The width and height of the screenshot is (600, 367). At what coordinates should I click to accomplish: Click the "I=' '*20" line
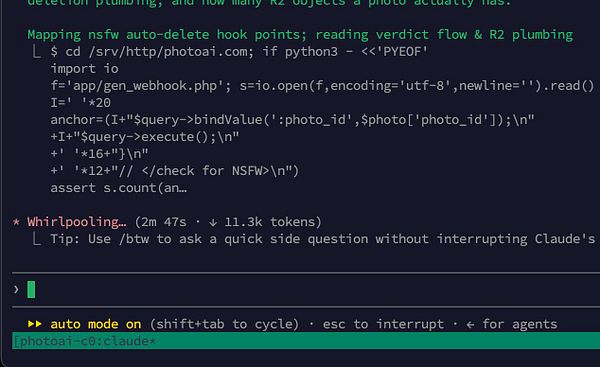pyautogui.click(x=81, y=103)
